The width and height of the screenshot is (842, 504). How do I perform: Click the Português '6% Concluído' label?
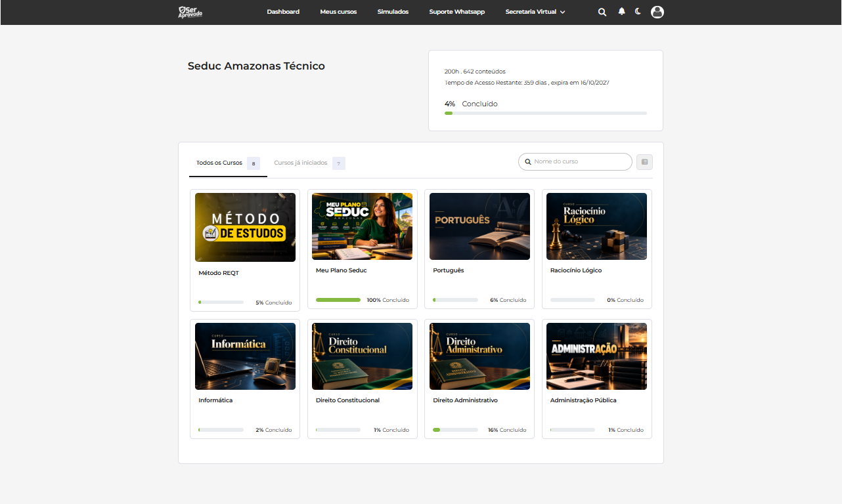[508, 300]
